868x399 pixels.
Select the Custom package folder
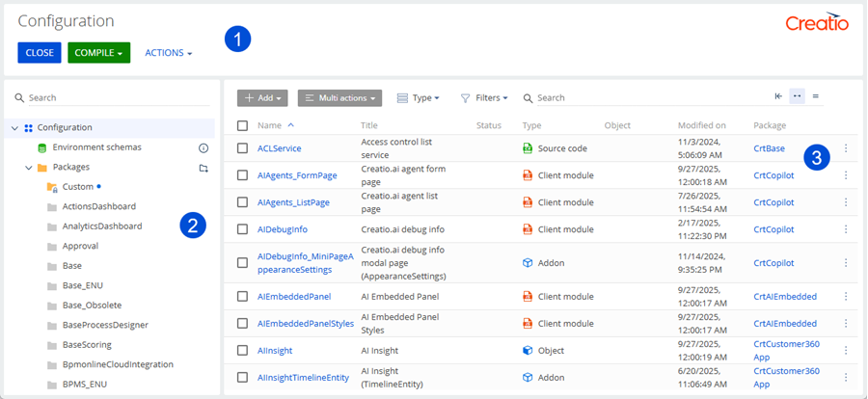(x=77, y=187)
